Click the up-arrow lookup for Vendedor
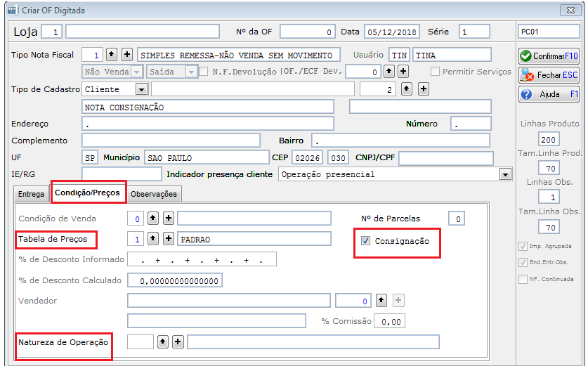 tap(381, 300)
